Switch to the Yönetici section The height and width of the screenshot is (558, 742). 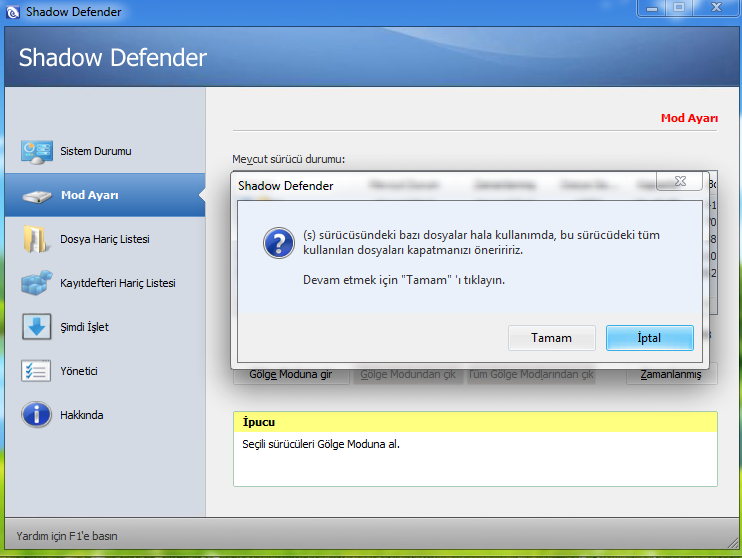coord(105,371)
